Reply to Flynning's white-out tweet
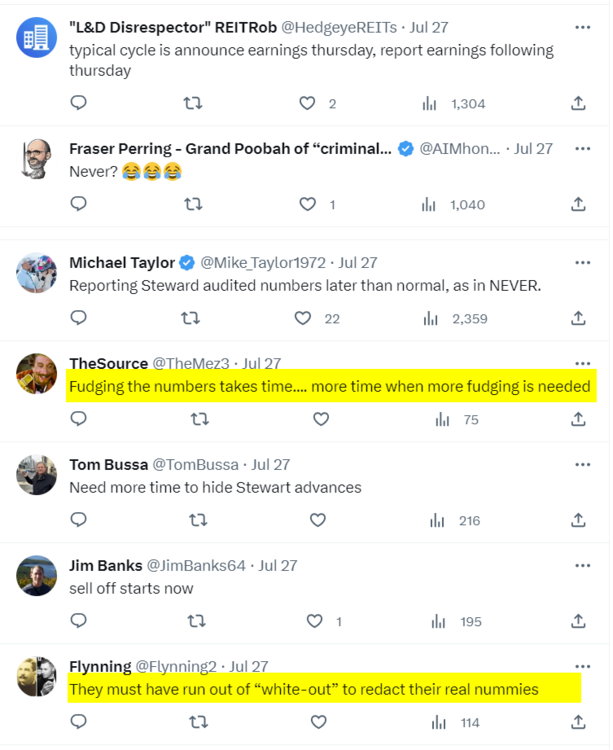 pos(79,722)
